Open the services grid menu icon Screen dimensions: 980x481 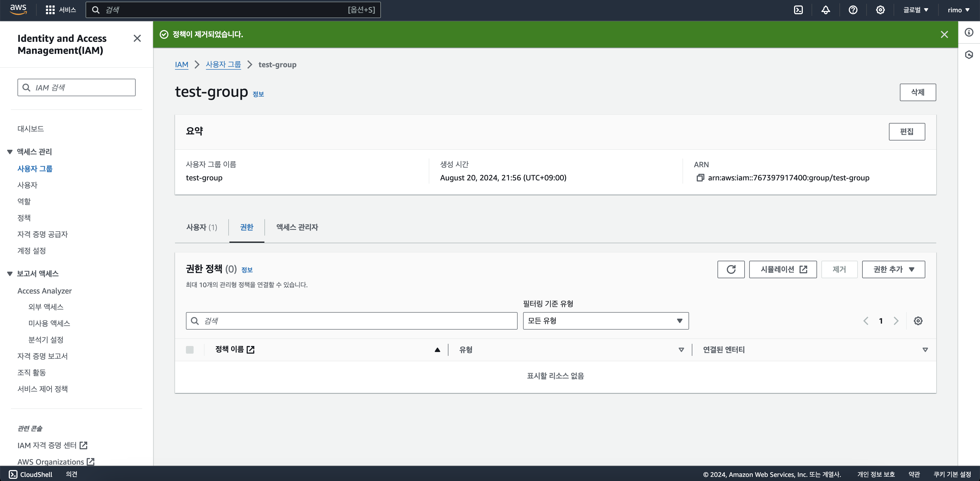pyautogui.click(x=50, y=10)
